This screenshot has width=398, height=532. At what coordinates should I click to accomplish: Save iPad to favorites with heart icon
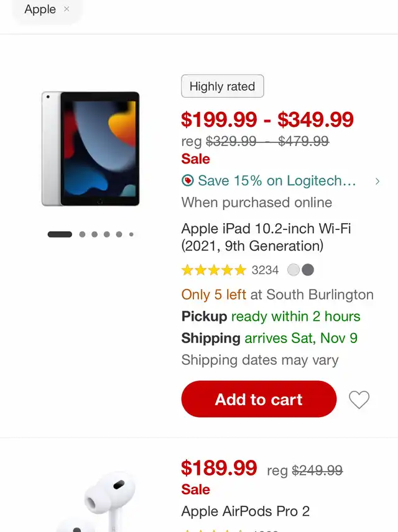coord(359,400)
